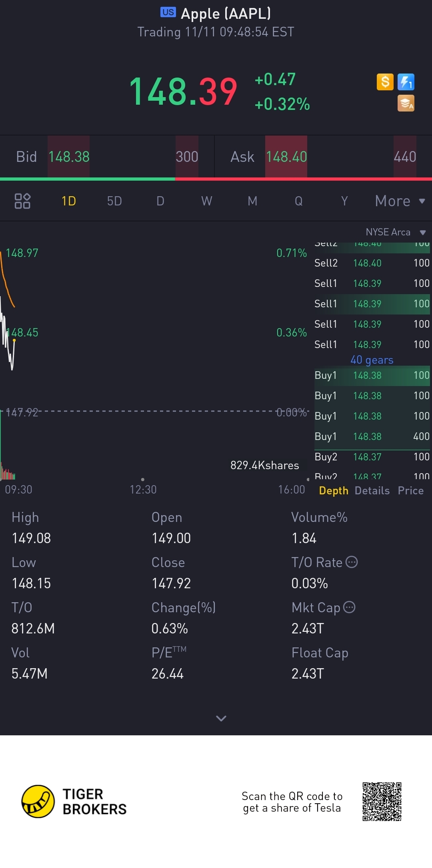Collapse details with the bottom chevron
The height and width of the screenshot is (868, 432).
coord(221,719)
